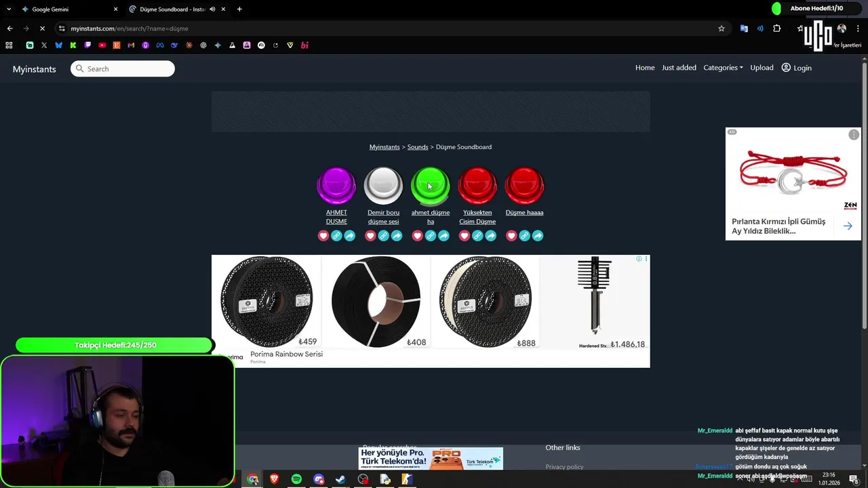Copy link of Yüksekten Cisim Düşme sound
Screen dimensions: 868x488
[477, 236]
